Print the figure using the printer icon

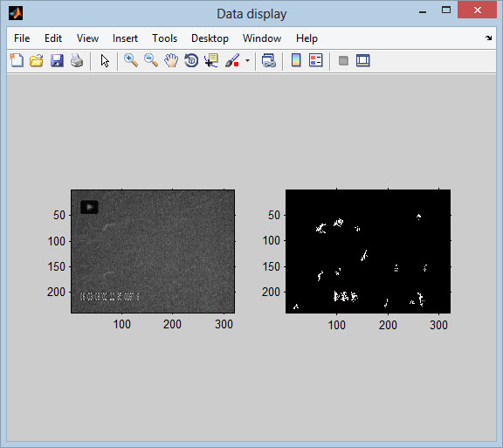click(x=77, y=60)
